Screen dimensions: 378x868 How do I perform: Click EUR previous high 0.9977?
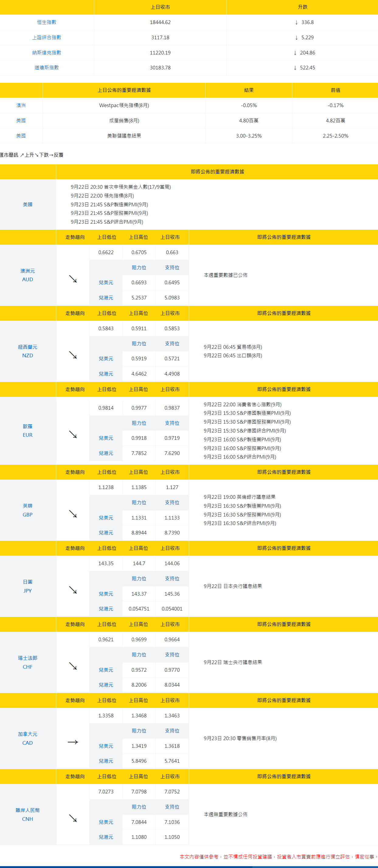coord(139,408)
